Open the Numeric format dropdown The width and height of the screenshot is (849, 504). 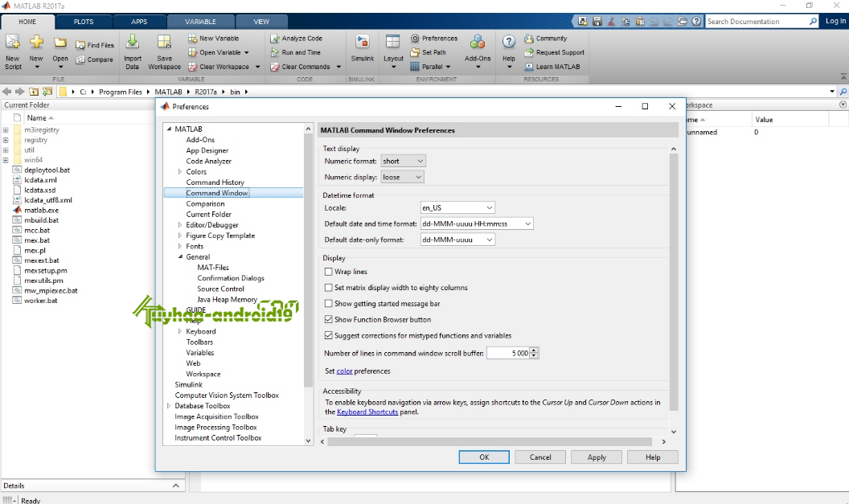[x=403, y=161]
